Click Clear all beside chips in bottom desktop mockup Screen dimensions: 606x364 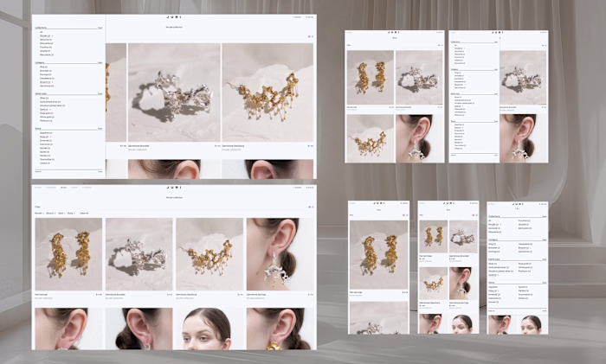[x=84, y=213]
